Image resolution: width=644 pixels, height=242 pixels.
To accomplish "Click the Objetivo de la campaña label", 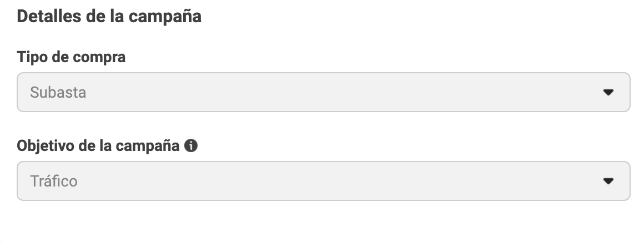I will [x=98, y=146].
